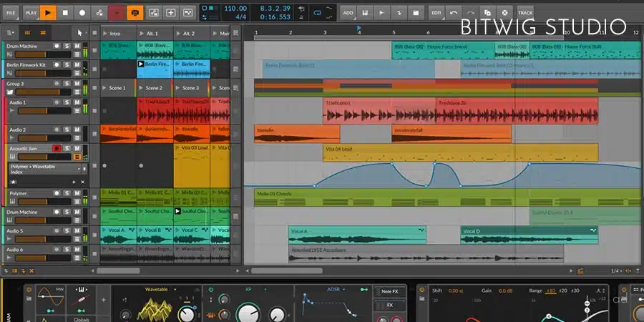
Task: Open track header view options dropdown
Action: [10, 32]
